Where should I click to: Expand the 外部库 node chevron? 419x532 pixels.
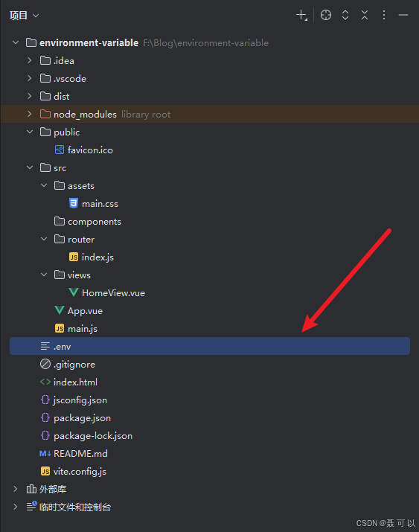click(16, 489)
